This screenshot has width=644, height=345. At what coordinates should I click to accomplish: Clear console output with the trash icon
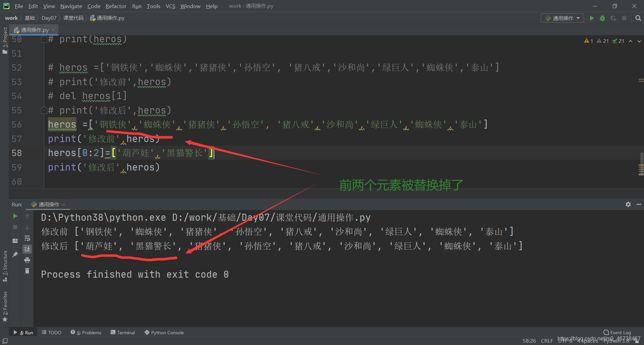point(27,271)
